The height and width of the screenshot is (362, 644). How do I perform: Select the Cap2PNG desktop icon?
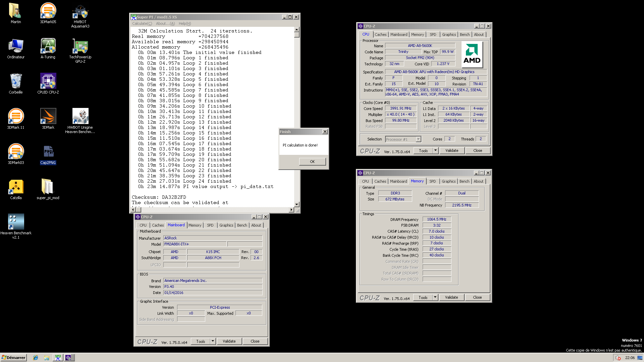click(x=48, y=155)
